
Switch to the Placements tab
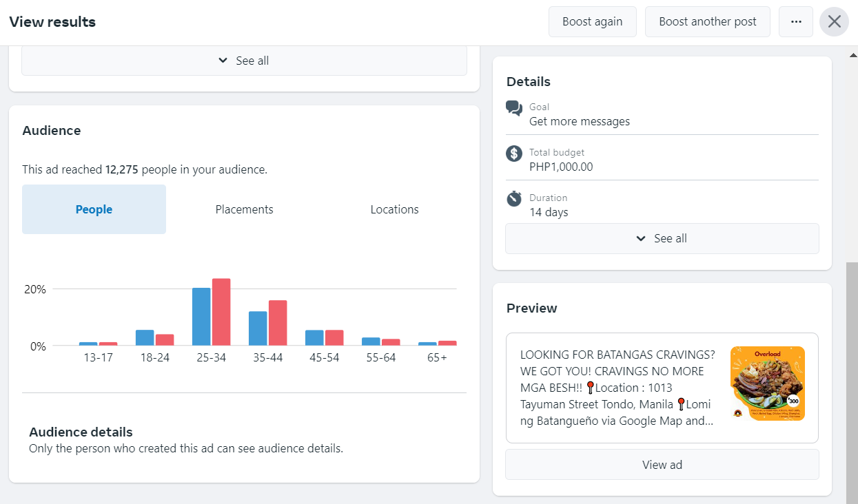[244, 209]
